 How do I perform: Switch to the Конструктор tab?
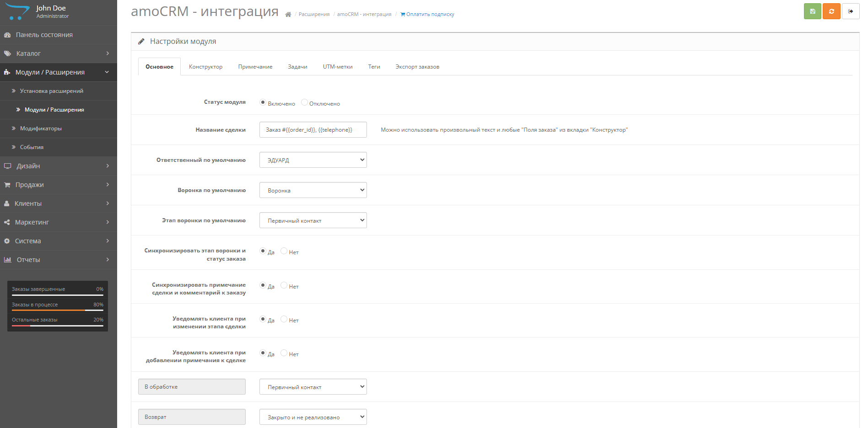[x=205, y=67]
